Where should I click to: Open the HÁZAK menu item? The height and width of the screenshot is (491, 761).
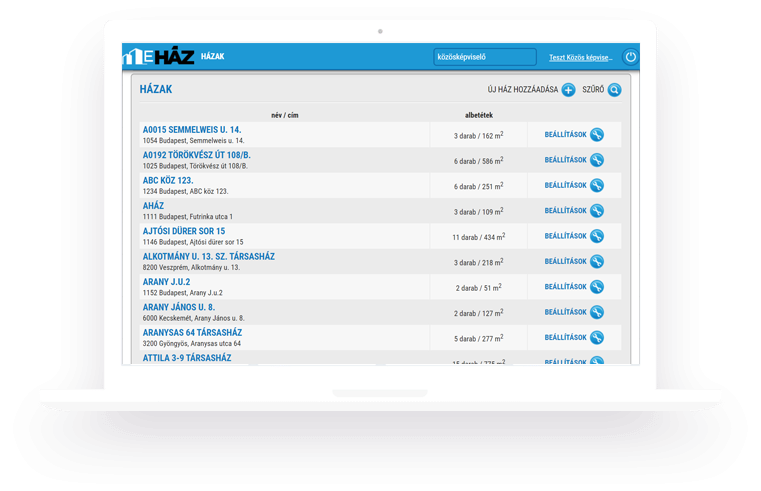(x=213, y=57)
